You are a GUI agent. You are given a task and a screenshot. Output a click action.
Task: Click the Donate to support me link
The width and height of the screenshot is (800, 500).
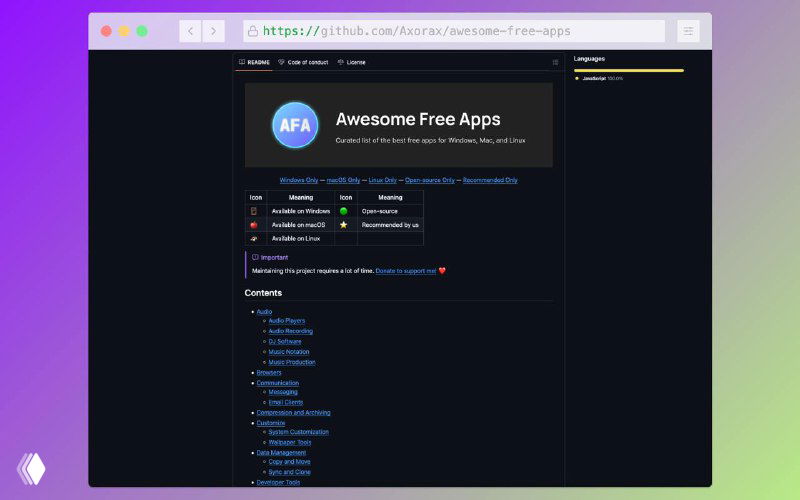[406, 271]
